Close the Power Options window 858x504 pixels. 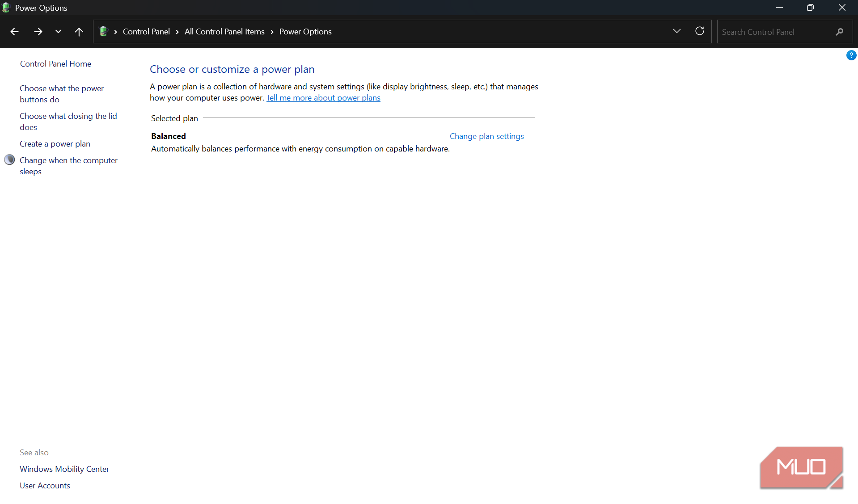click(x=842, y=8)
